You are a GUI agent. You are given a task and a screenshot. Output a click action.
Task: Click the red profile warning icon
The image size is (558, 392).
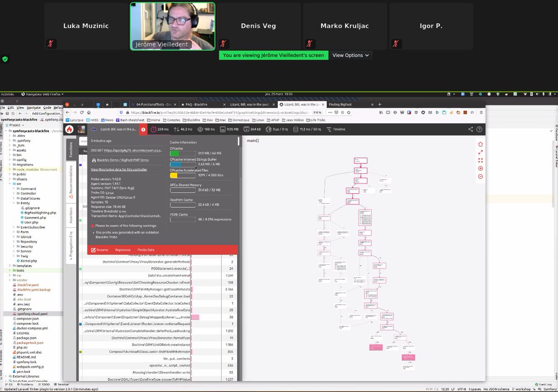[x=143, y=130]
